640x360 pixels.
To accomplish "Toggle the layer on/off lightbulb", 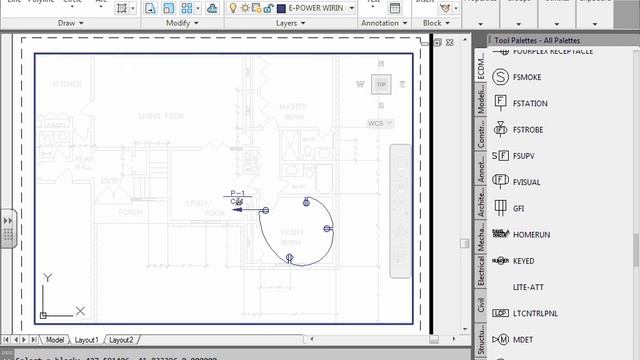I will click(233, 8).
